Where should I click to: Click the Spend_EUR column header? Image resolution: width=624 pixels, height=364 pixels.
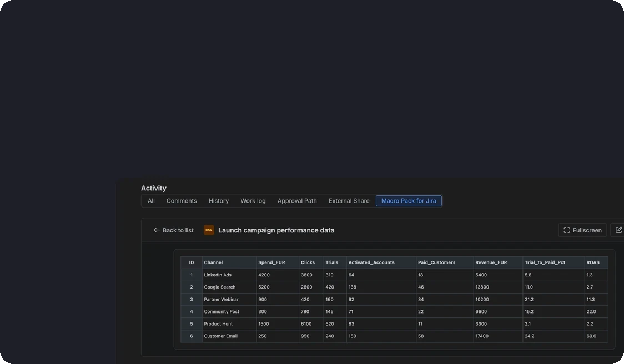278,262
